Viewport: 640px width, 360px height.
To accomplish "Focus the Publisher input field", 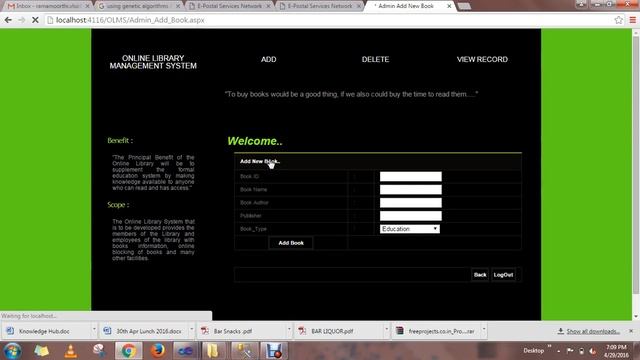I will point(411,216).
